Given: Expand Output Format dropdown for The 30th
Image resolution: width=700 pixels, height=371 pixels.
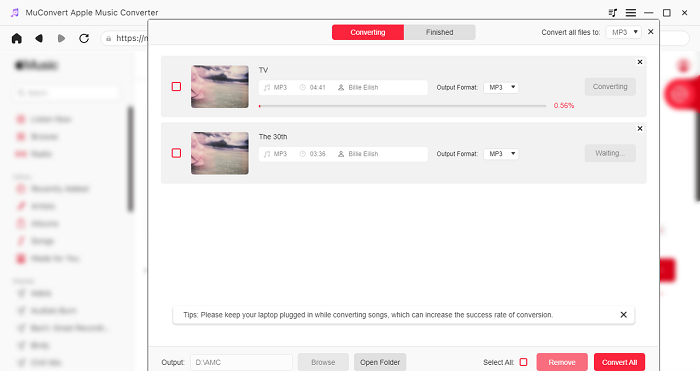Looking at the screenshot, I should [x=501, y=154].
